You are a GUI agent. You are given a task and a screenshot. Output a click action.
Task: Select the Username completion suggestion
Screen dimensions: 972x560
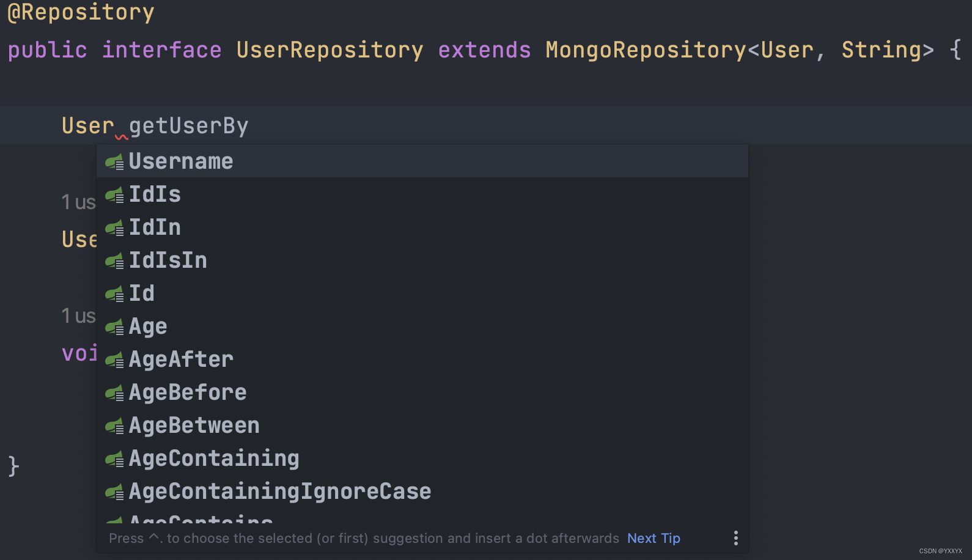[x=422, y=161]
